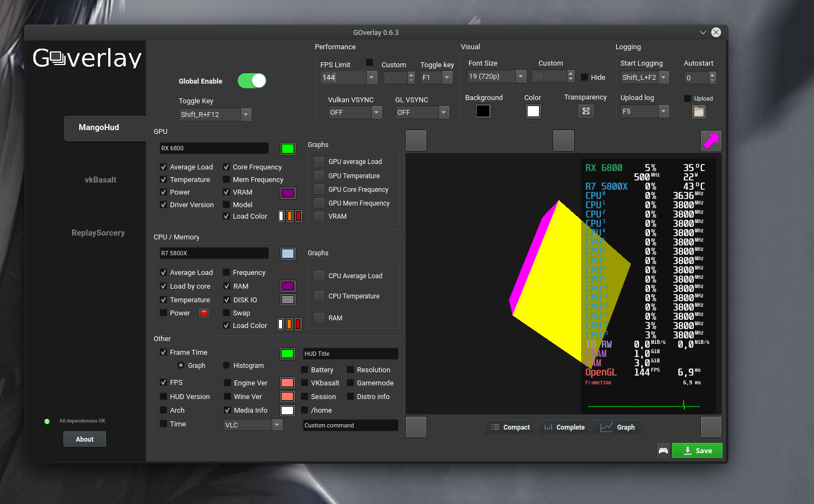Toggle the Media Info checkbox
The width and height of the screenshot is (814, 504).
227,410
